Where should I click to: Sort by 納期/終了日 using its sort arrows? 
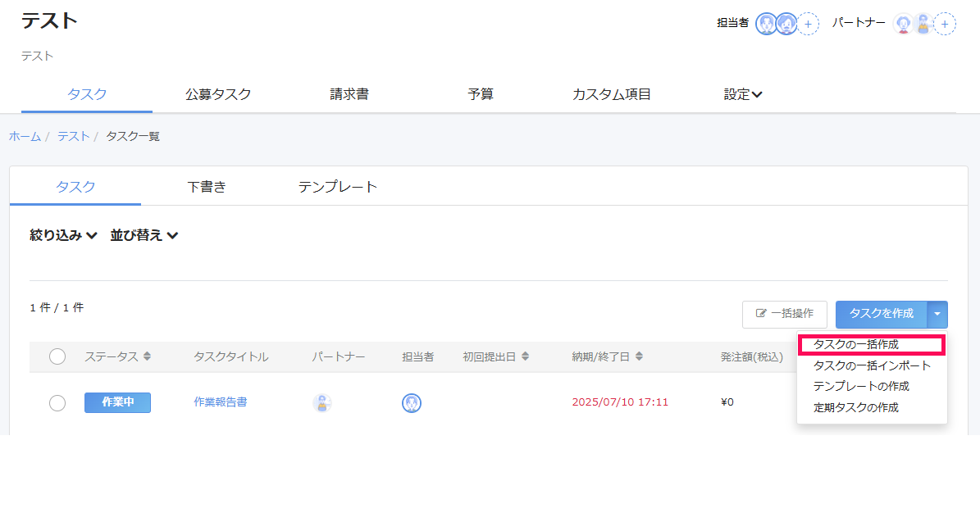pos(639,356)
